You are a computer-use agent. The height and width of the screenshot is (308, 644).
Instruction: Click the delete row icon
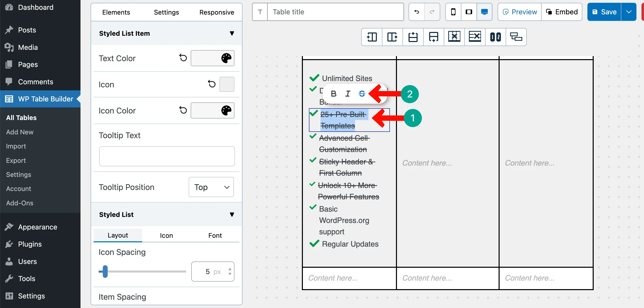475,37
